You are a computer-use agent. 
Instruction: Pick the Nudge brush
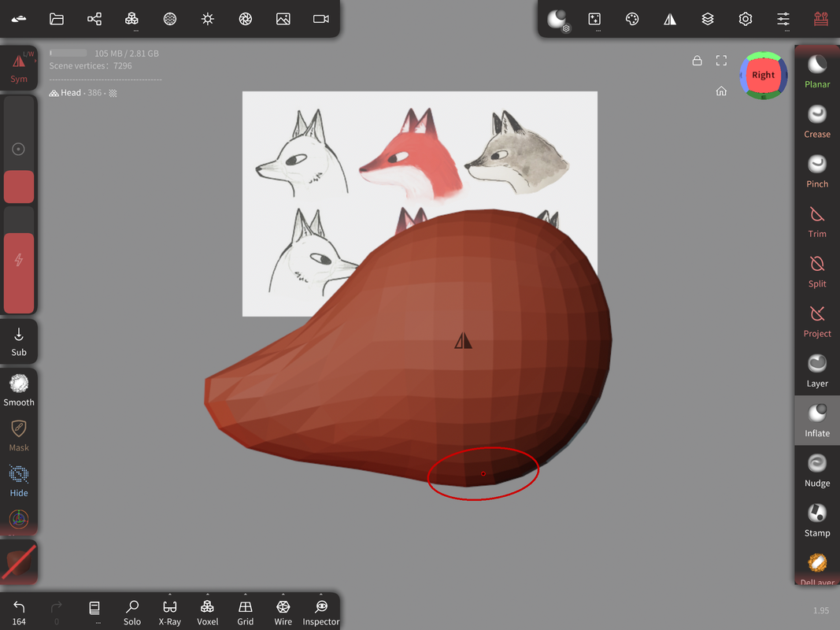pos(817,469)
